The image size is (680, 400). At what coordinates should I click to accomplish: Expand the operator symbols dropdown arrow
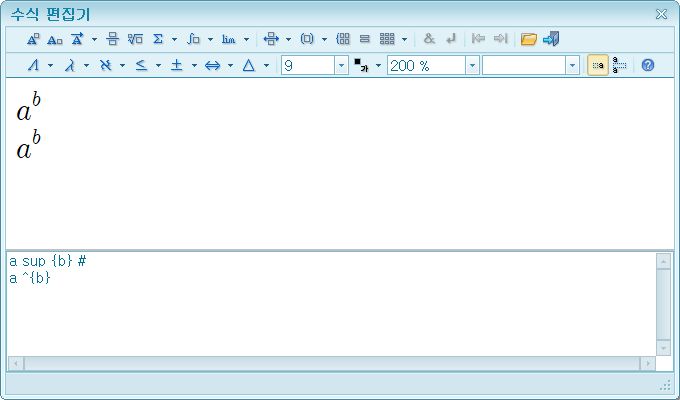tap(194, 66)
